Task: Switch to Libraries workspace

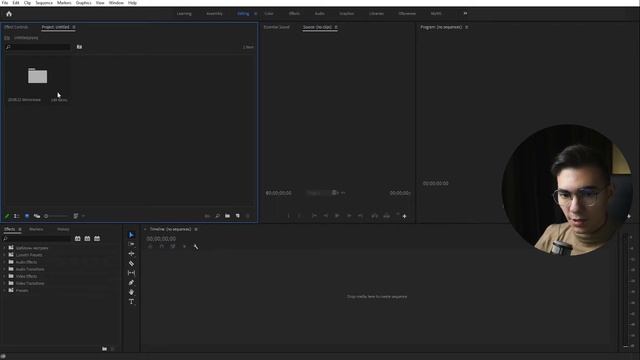Action: click(x=376, y=13)
